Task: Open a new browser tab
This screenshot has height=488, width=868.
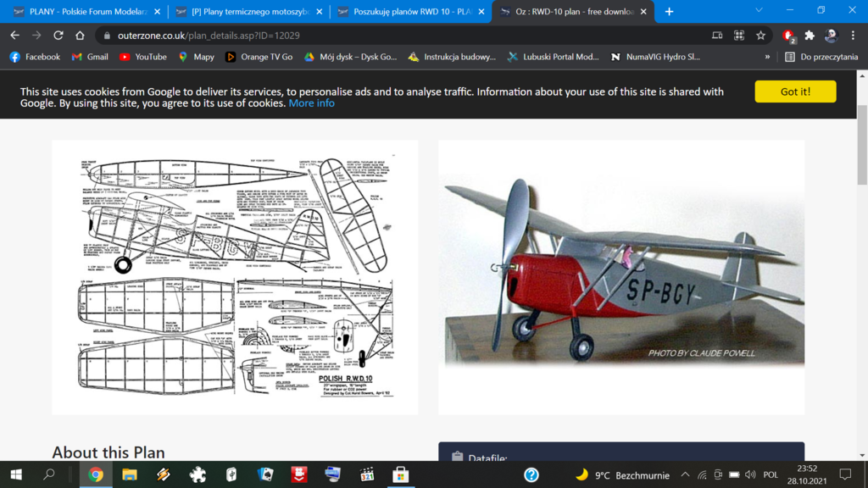Action: click(669, 12)
